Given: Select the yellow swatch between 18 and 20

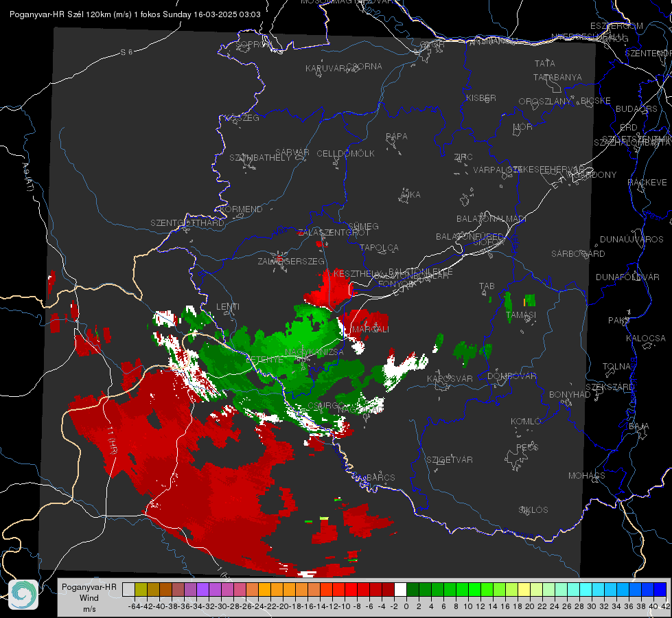Looking at the screenshot, I should point(524,589).
